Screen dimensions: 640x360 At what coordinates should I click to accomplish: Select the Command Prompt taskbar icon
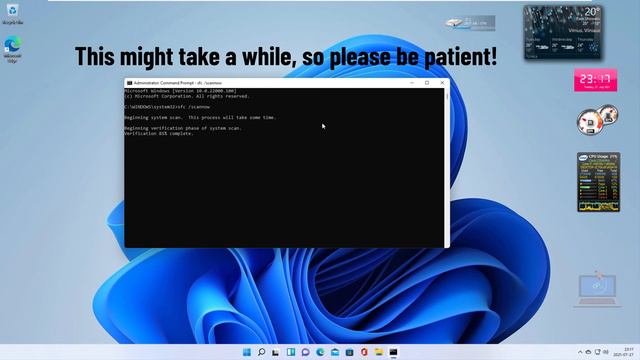(393, 352)
